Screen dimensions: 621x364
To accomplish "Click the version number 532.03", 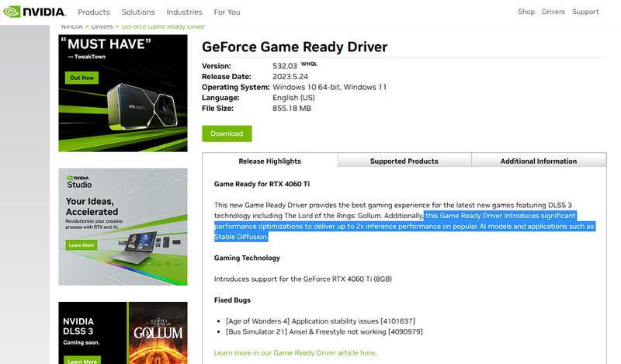I will point(285,66).
